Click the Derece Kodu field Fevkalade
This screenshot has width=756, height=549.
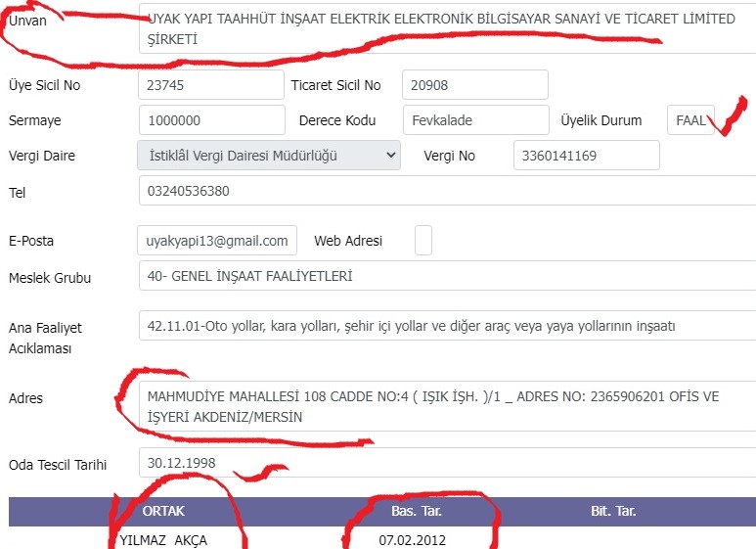tap(476, 120)
